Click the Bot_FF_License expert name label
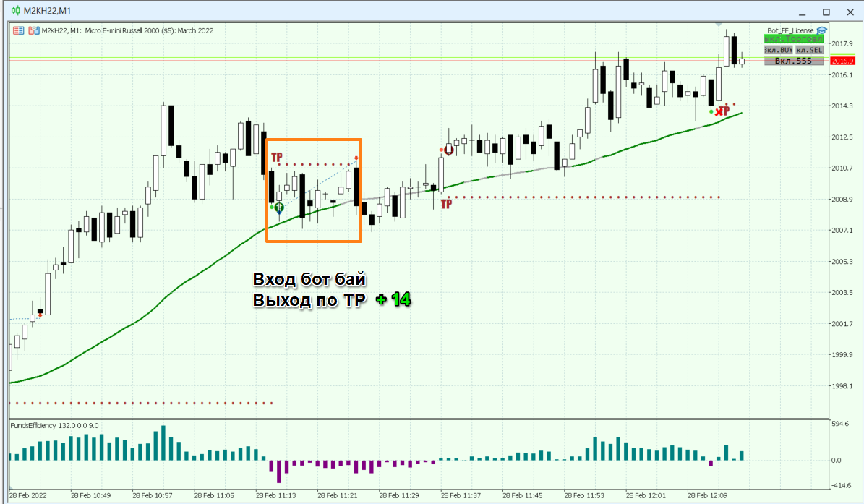Image resolution: width=864 pixels, height=504 pixels. [790, 31]
